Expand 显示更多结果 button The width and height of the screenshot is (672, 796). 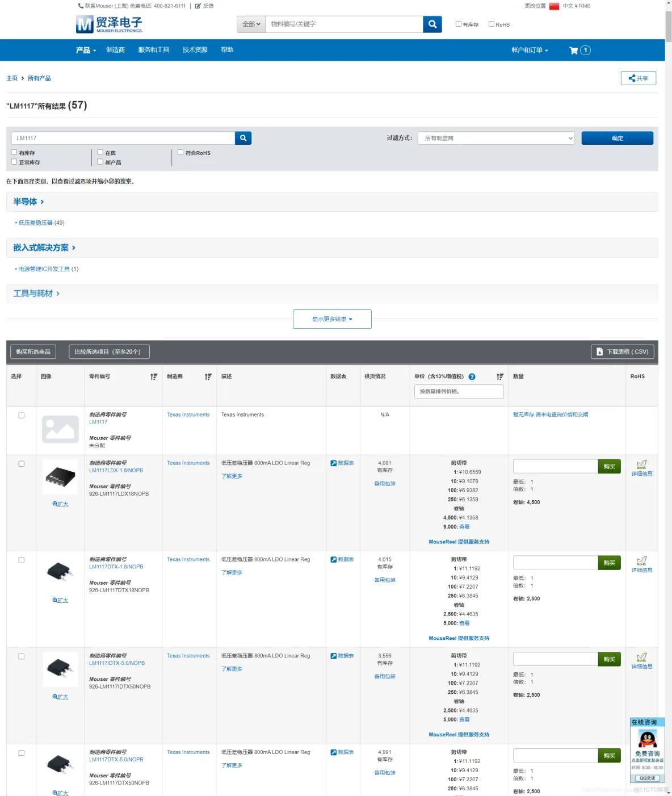(x=332, y=319)
